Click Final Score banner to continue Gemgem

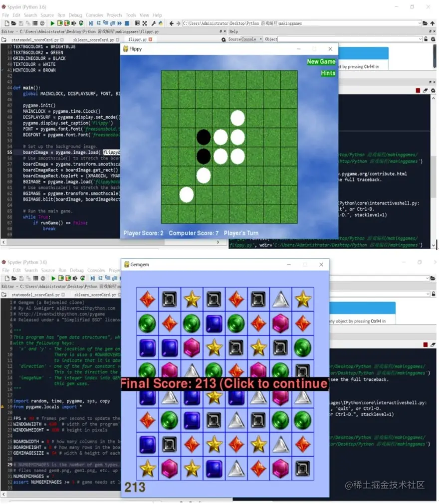click(225, 383)
